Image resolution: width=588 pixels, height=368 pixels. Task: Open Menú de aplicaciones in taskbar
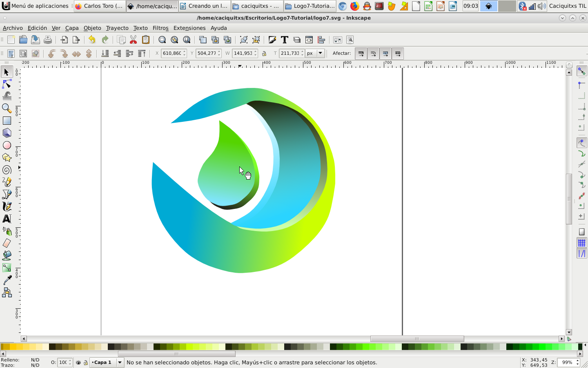36,6
